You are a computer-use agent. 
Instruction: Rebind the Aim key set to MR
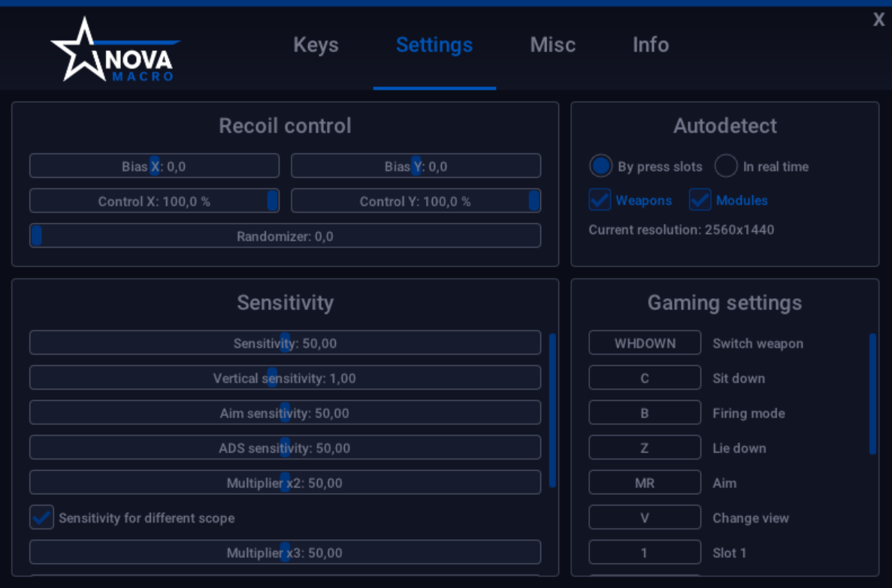645,482
